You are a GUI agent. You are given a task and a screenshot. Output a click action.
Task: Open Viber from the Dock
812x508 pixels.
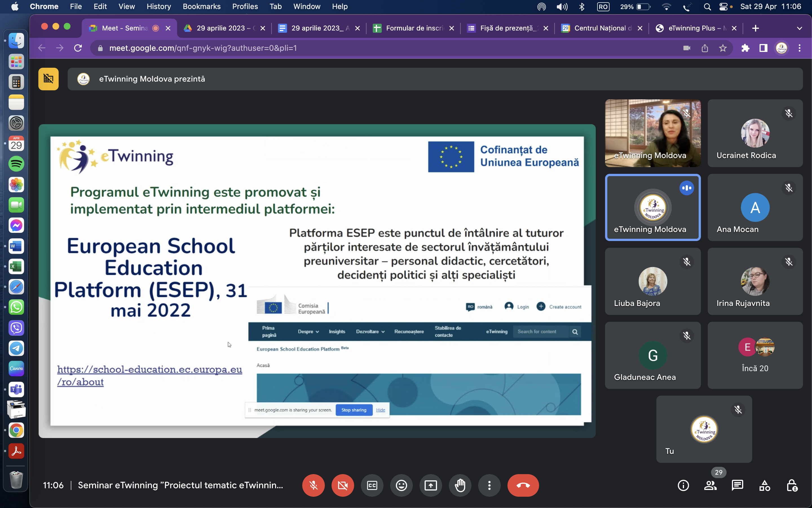16,328
